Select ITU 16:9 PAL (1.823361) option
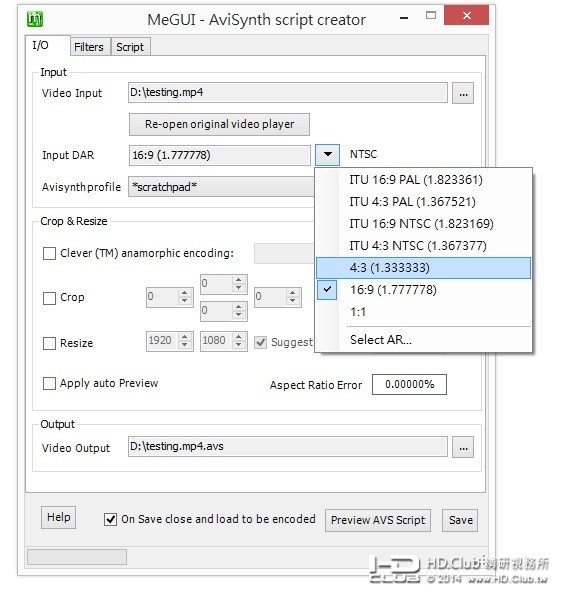This screenshot has width=569, height=599. [x=423, y=180]
